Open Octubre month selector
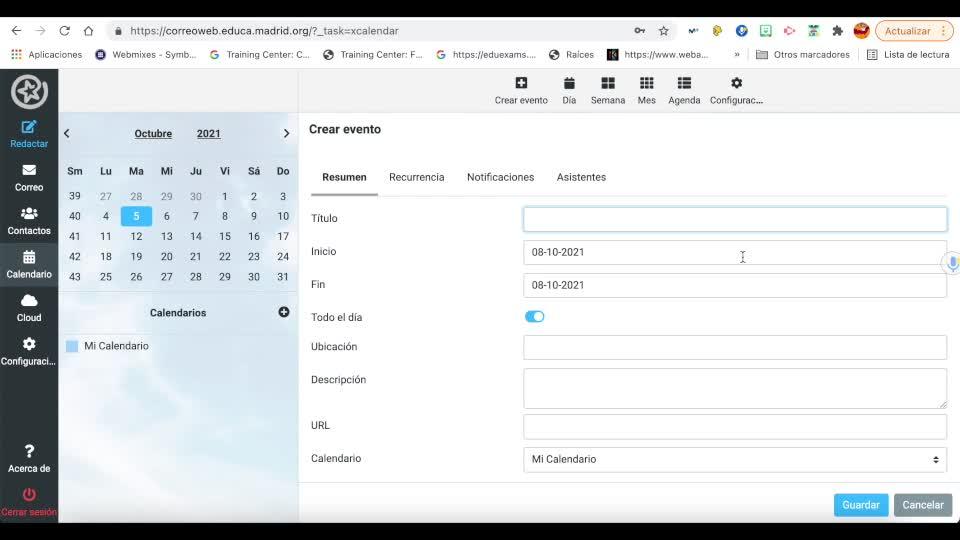 (153, 133)
